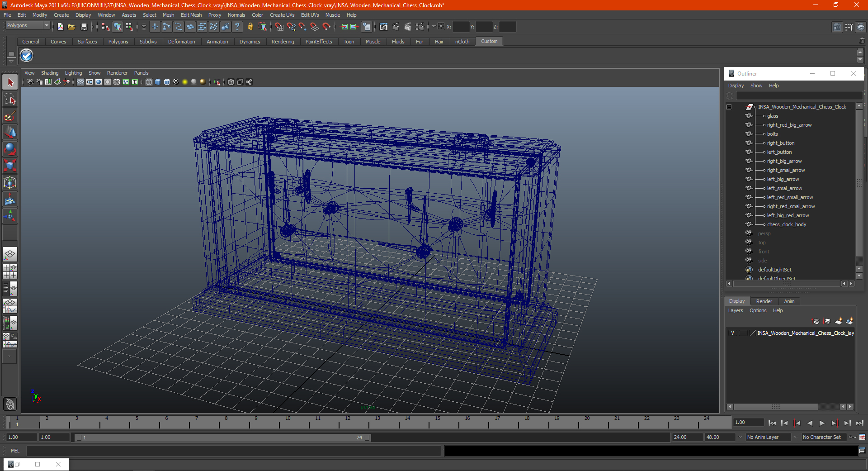
Task: Save scene with floppy disk icon
Action: [84, 27]
